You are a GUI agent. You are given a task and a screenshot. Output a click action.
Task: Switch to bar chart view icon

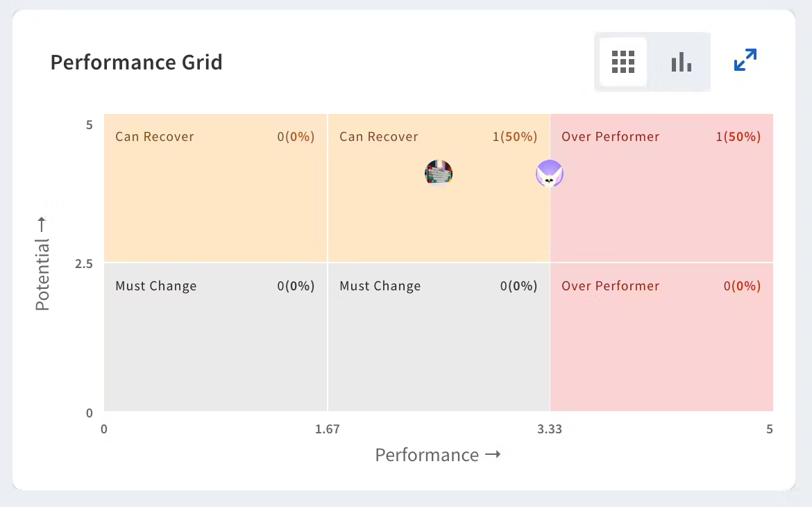(x=681, y=62)
